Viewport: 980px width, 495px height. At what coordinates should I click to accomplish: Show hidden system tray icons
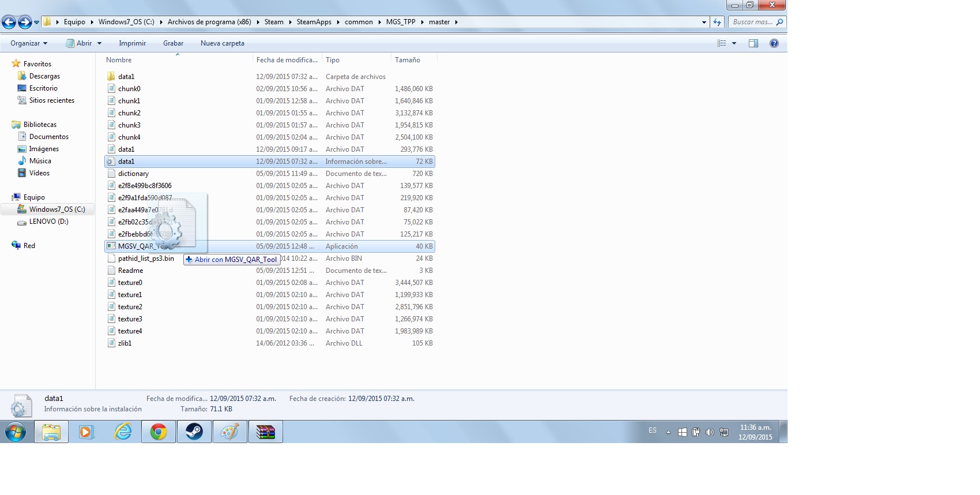click(x=668, y=432)
